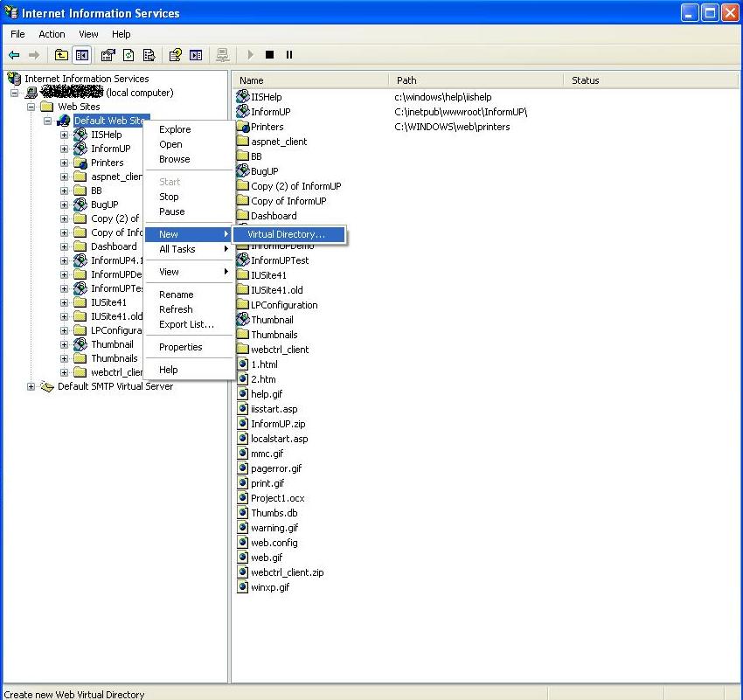Click the InformUP application icon in list

[243, 111]
